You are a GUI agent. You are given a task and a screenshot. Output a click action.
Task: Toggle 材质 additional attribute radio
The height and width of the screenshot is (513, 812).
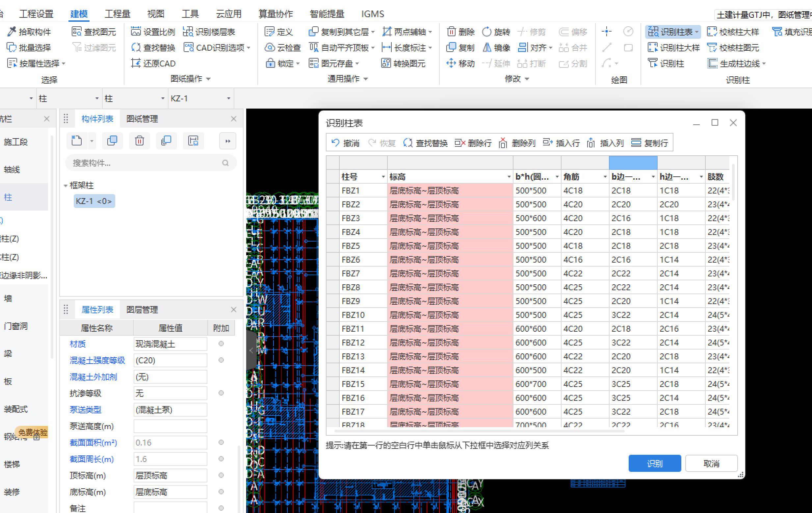coord(221,344)
